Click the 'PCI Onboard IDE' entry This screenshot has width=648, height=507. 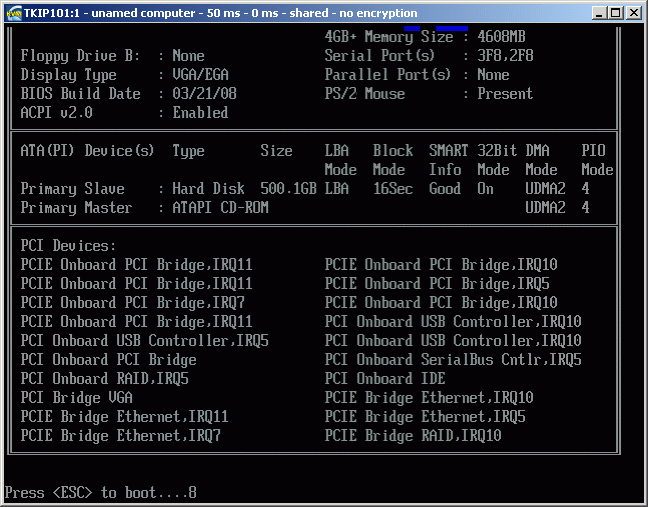(385, 379)
